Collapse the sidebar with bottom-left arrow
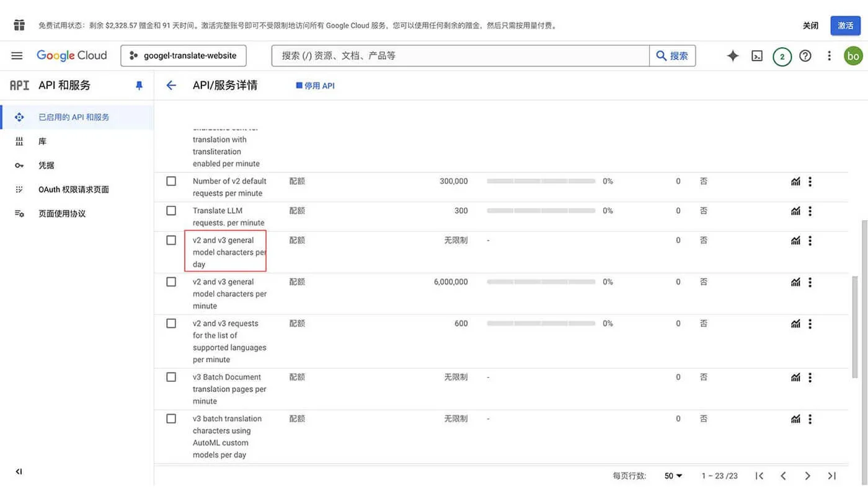868x496 pixels. (18, 471)
